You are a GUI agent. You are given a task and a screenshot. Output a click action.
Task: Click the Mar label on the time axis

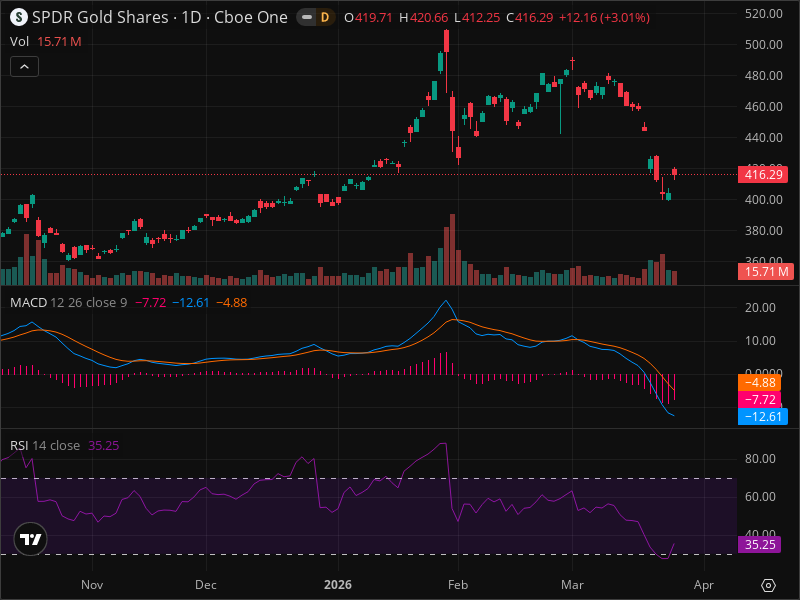(x=572, y=585)
